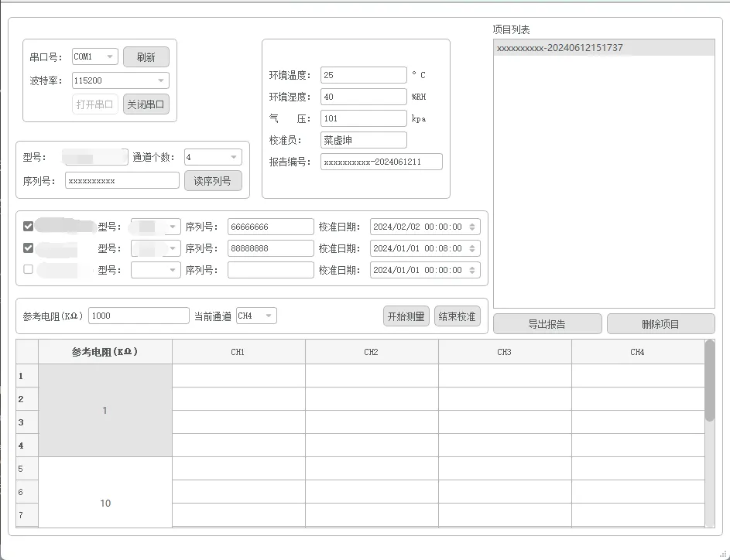Open 型号 dropdown in the 66666666 row
Screen dimensions: 730x560
click(x=156, y=227)
